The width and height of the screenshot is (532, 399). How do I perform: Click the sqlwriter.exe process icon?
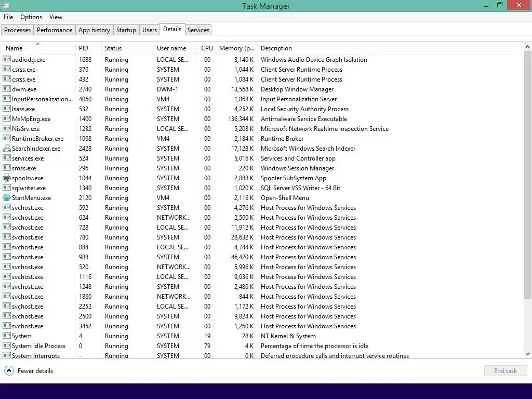(6, 188)
